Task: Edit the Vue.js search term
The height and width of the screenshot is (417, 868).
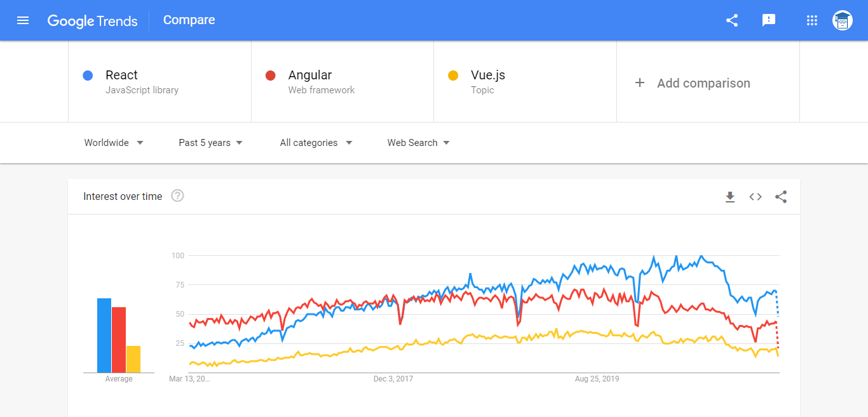Action: [525, 81]
